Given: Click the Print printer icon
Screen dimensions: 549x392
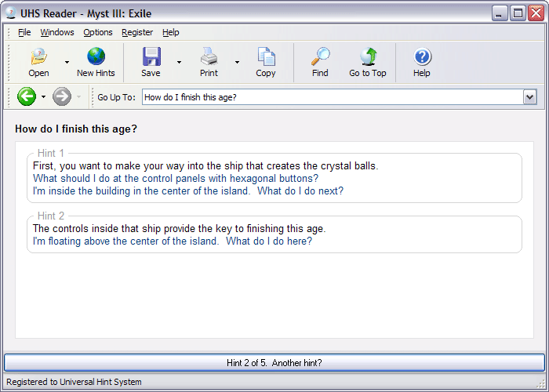Looking at the screenshot, I should tap(209, 56).
